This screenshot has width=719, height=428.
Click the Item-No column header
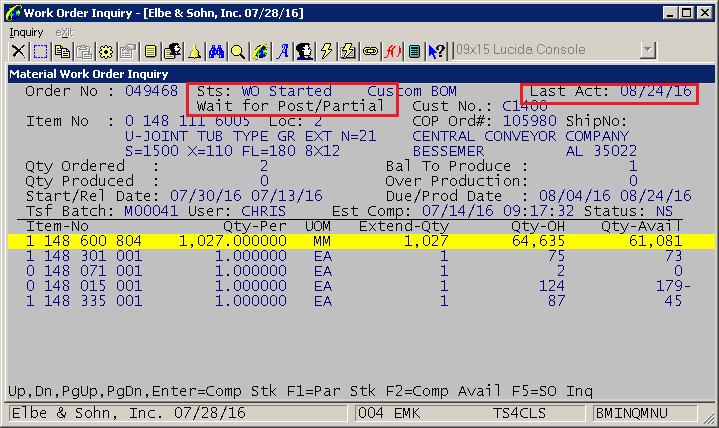click(x=57, y=226)
